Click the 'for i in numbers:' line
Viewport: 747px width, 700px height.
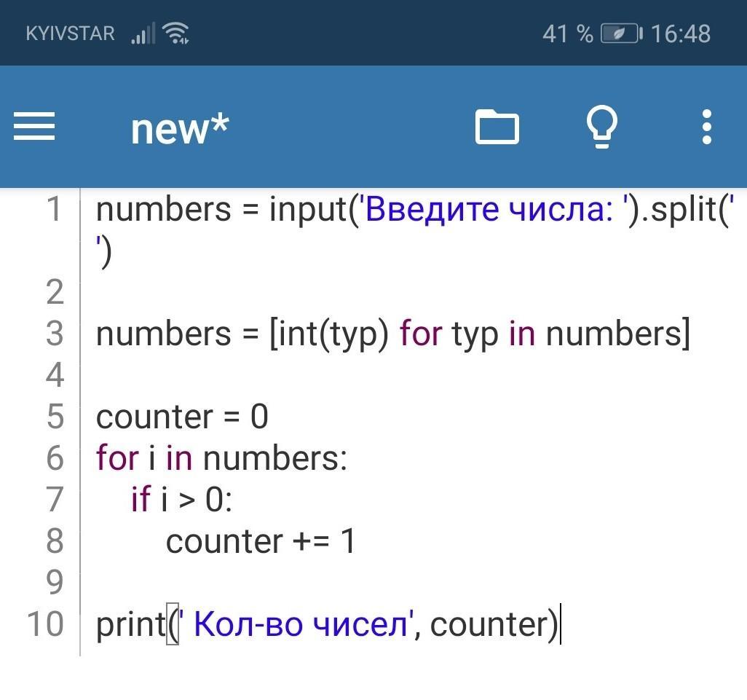pos(221,458)
